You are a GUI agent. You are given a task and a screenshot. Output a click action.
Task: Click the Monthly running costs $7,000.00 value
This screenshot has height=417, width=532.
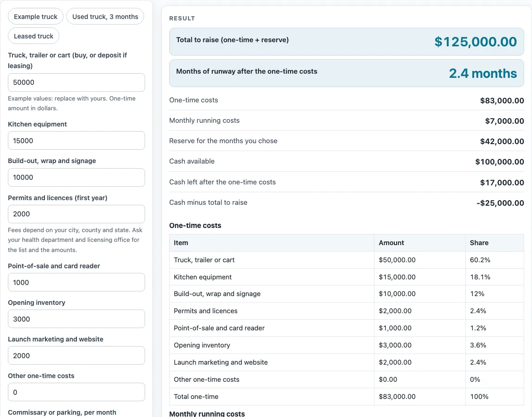point(505,121)
